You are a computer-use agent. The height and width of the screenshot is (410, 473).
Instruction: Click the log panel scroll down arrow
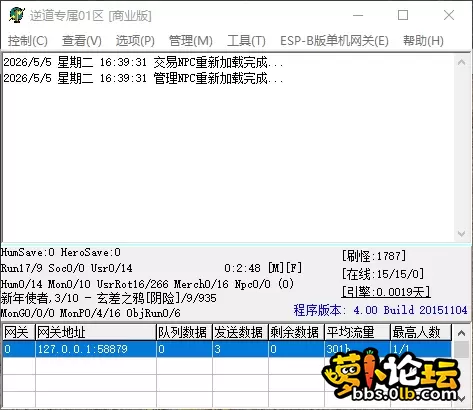462,233
